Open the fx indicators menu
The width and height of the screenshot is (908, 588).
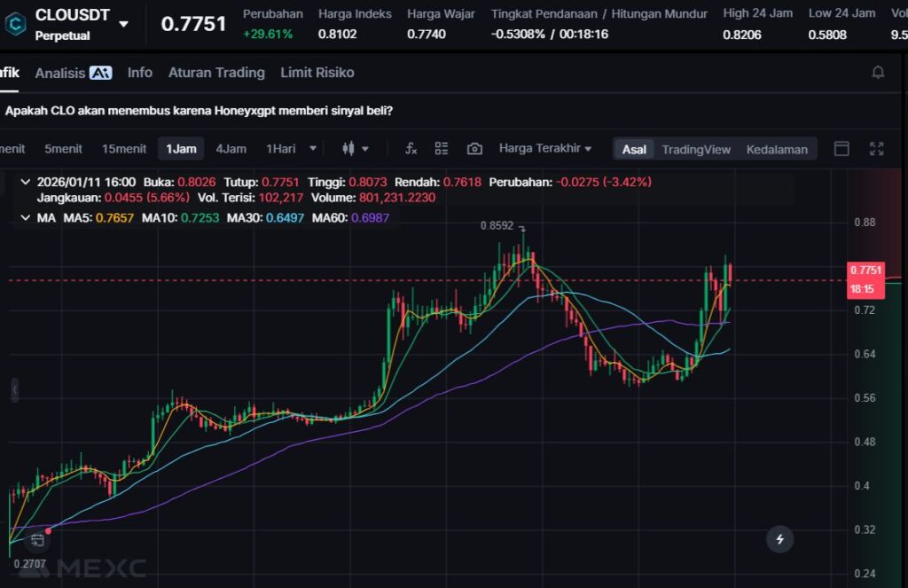(411, 149)
